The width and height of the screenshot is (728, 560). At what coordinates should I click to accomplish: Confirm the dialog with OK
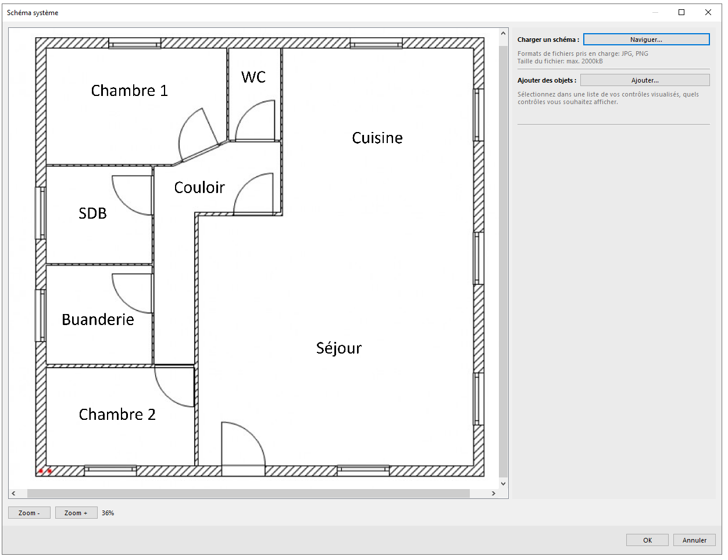pos(647,540)
